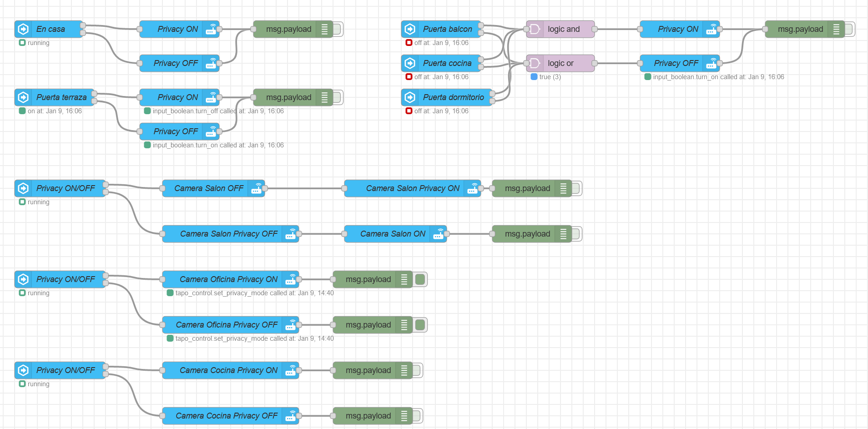Screen dimensions: 868x429
Task: Click service icon on Privacy OFF wired from Puerta terraza
Action: click(211, 131)
